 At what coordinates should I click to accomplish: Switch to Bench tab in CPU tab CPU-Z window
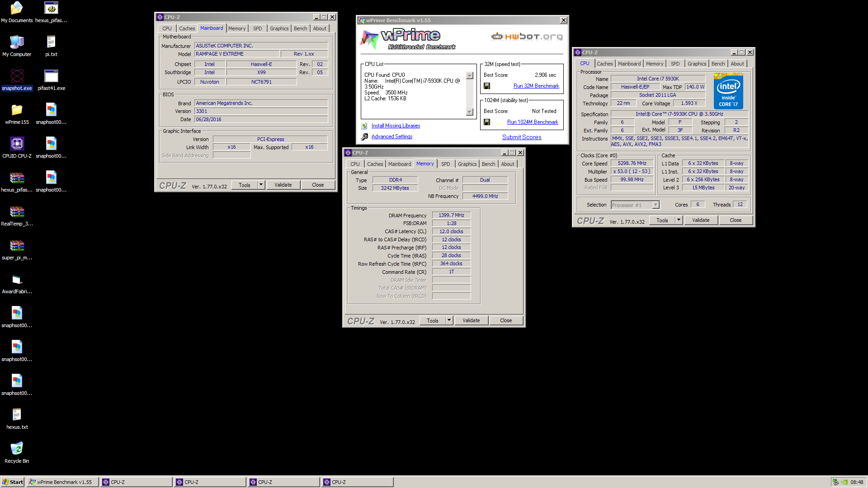pyautogui.click(x=718, y=64)
